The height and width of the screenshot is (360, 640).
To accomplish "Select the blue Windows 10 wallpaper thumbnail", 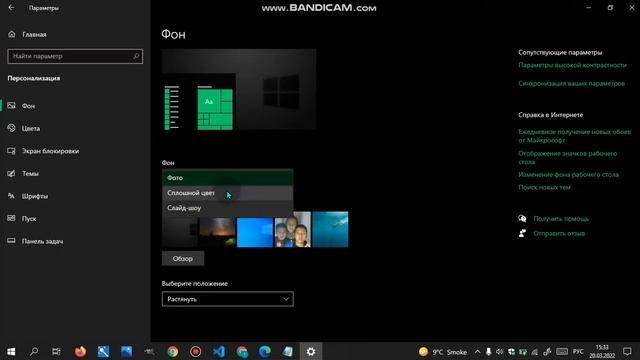I will [255, 232].
